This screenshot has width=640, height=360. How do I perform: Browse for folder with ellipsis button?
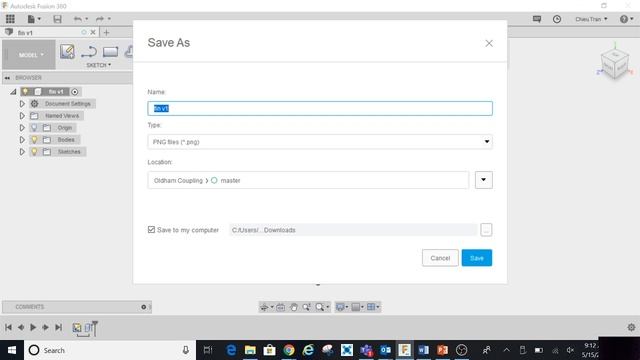[x=486, y=230]
